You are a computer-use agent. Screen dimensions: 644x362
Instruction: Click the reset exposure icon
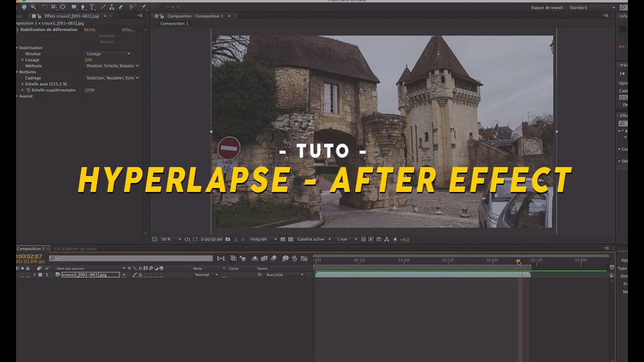click(394, 239)
